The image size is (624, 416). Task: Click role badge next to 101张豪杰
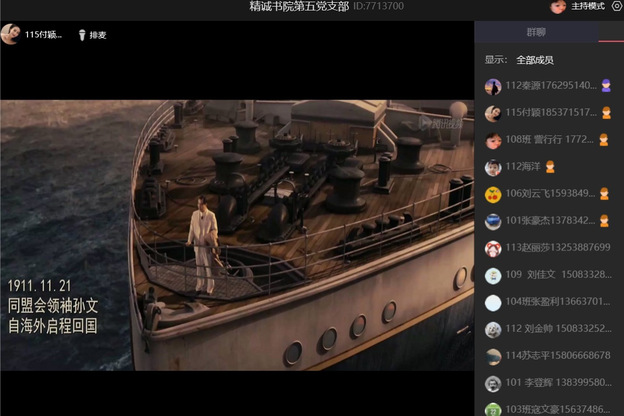604,221
